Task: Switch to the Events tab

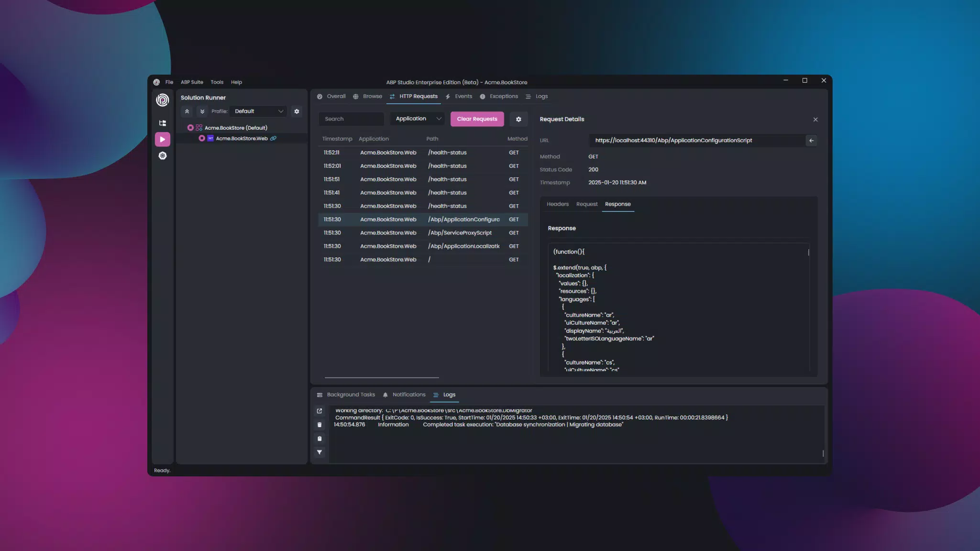Action: (459, 97)
